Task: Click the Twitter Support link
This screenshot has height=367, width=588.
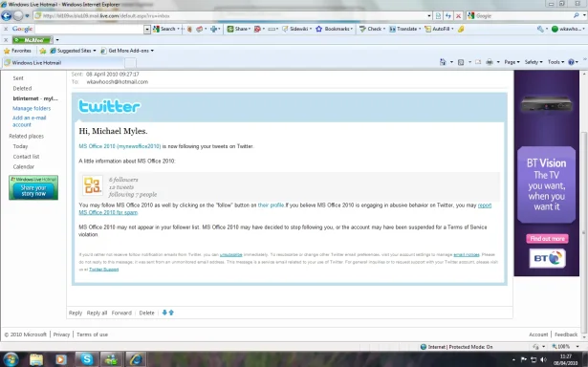Action: [104, 270]
